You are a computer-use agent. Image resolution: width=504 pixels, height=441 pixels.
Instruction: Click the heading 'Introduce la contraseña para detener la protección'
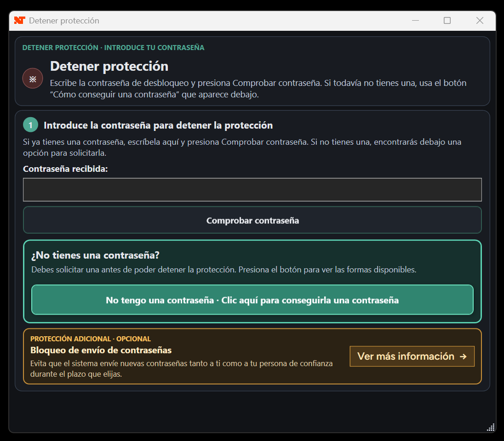point(158,125)
